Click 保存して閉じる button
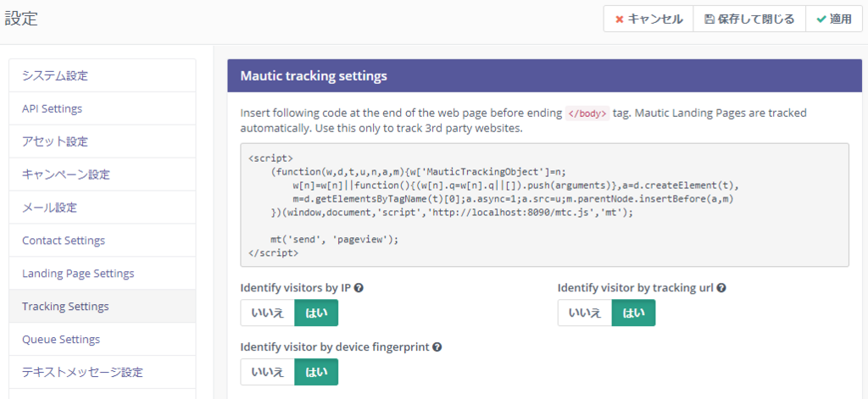 coord(749,19)
